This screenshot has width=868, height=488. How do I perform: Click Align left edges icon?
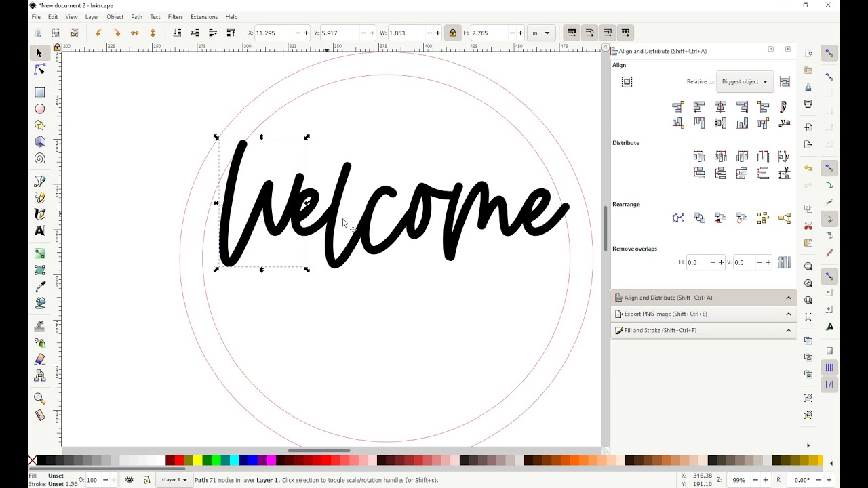click(699, 106)
